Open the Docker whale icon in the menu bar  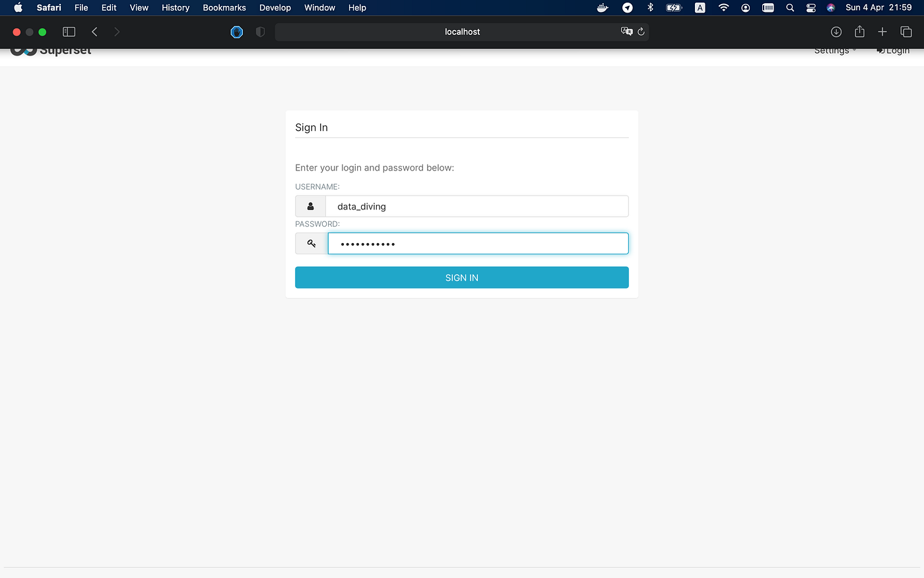tap(602, 7)
